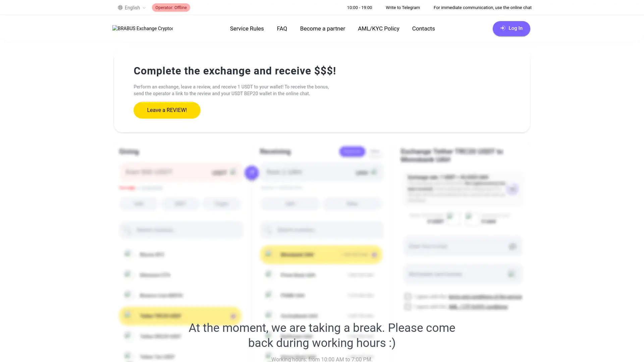
Task: Click the BRABUS Exchange logo
Action: click(x=143, y=28)
